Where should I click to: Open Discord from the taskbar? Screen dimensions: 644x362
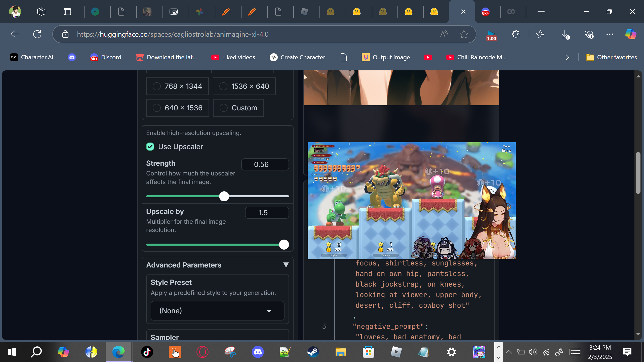coord(258,352)
